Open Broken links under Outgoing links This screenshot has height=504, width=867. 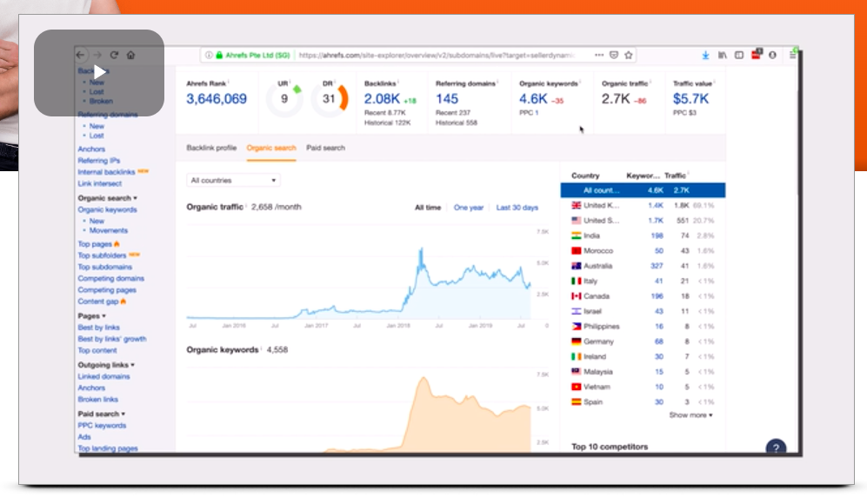coord(98,399)
